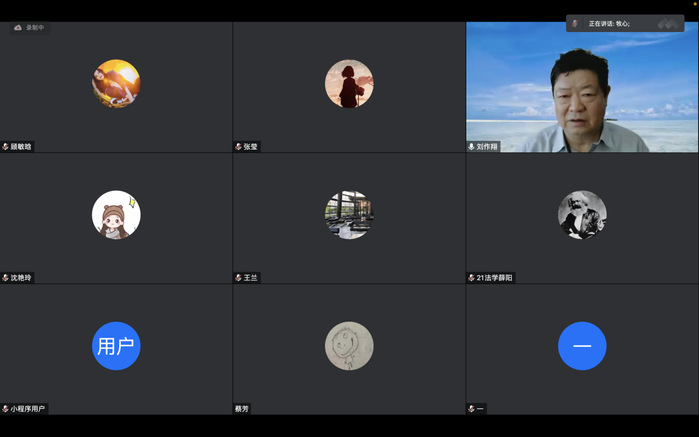Select 张莹's silhouette avatar
699x437 pixels.
click(349, 84)
